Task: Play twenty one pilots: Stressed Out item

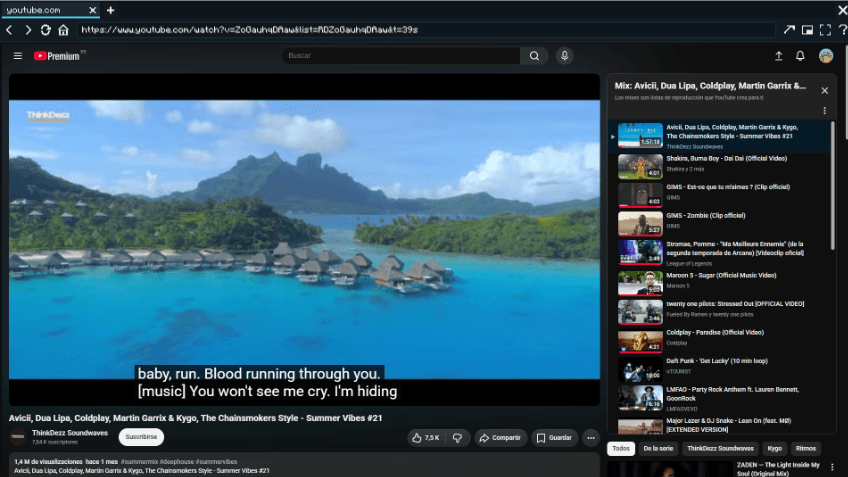Action: [719, 312]
